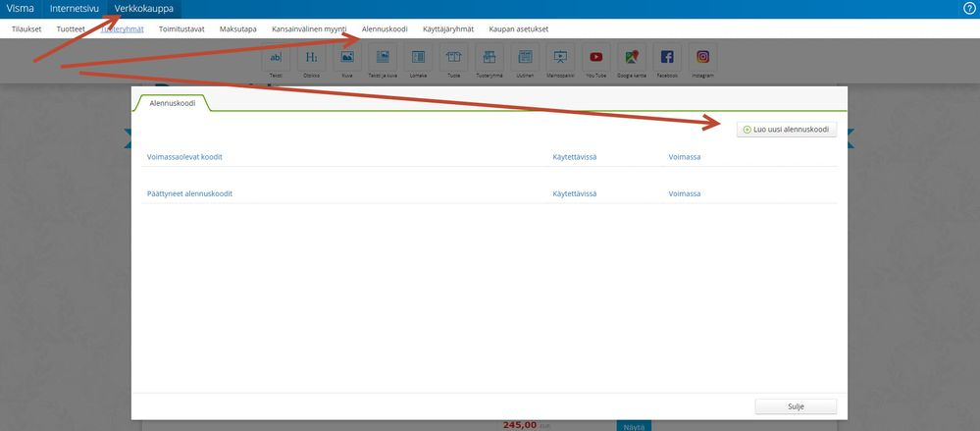Image resolution: width=980 pixels, height=431 pixels.
Task: Open Kaupan asetukset in the submenu
Action: click(519, 28)
